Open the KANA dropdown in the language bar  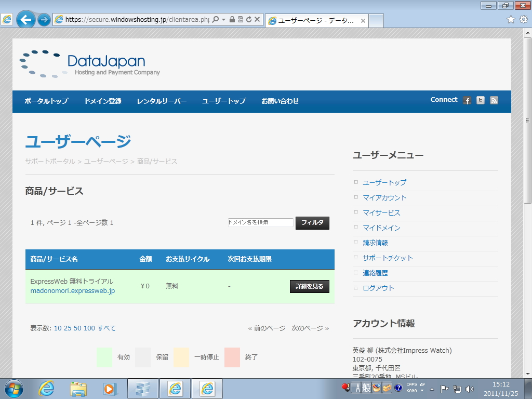coord(422,391)
